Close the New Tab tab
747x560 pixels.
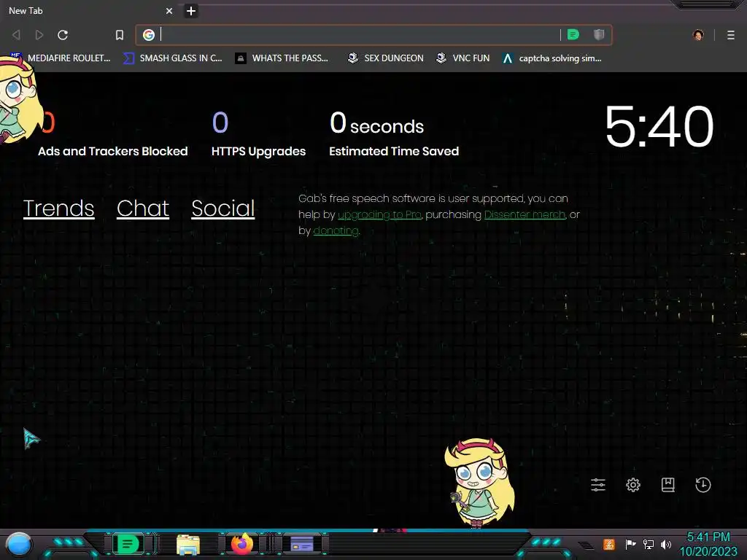tap(169, 11)
